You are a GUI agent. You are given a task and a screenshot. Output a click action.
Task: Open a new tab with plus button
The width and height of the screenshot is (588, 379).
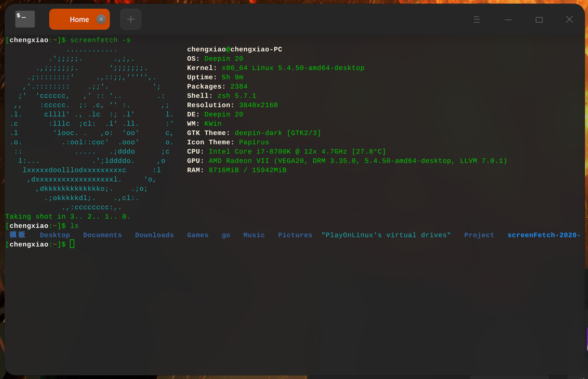131,19
